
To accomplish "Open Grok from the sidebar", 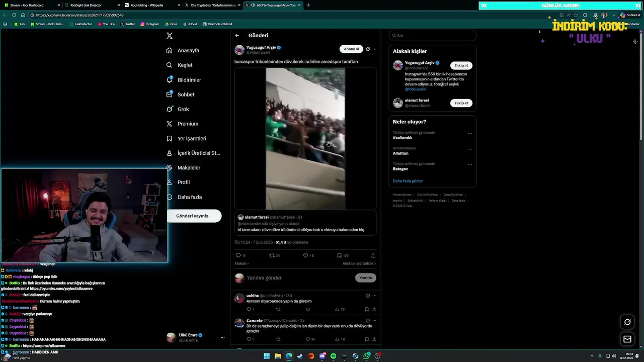I will 178,109.
